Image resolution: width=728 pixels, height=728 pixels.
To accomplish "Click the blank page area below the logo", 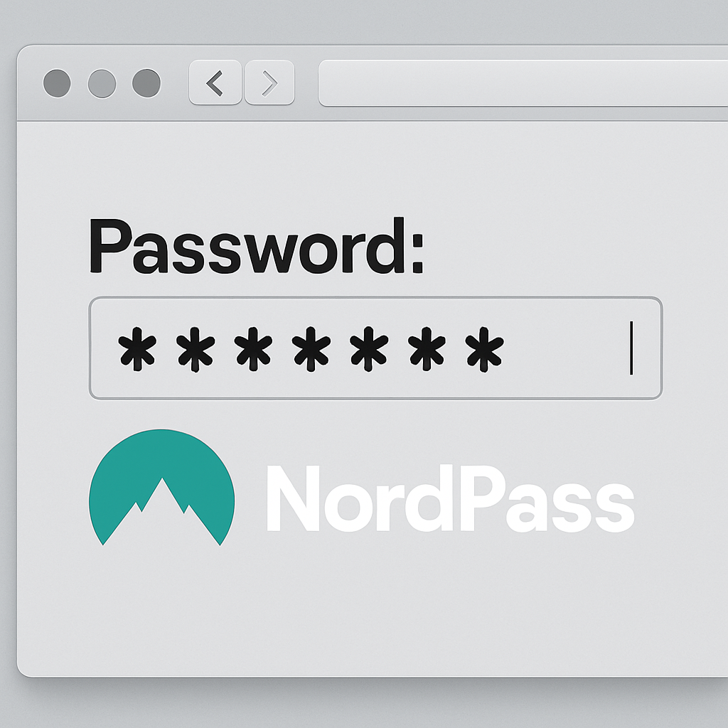I will tap(371, 613).
